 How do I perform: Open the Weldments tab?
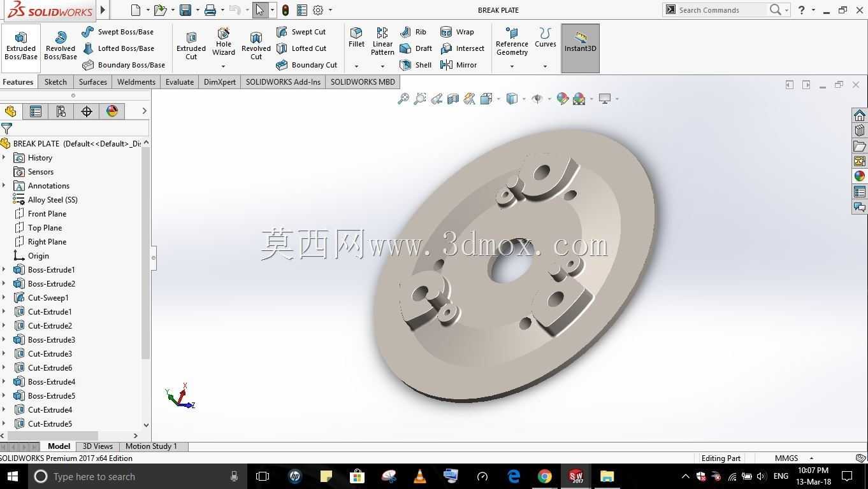click(x=136, y=82)
